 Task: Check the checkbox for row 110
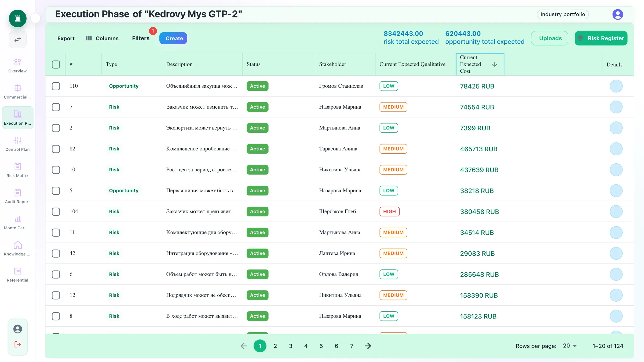coord(56,86)
